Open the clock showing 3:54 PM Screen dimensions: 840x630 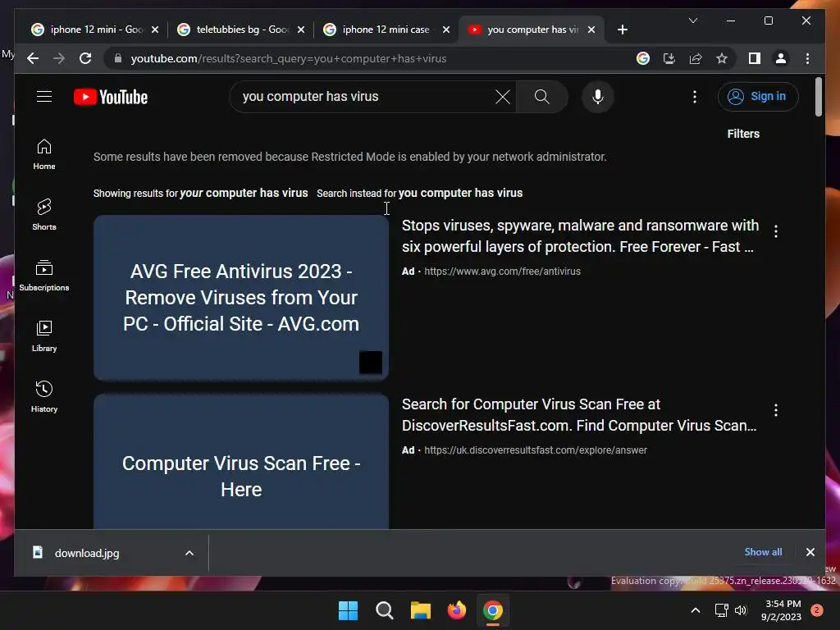pos(781,610)
